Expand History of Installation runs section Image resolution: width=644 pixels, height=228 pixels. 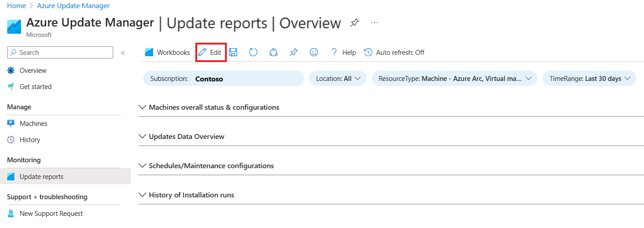(191, 195)
